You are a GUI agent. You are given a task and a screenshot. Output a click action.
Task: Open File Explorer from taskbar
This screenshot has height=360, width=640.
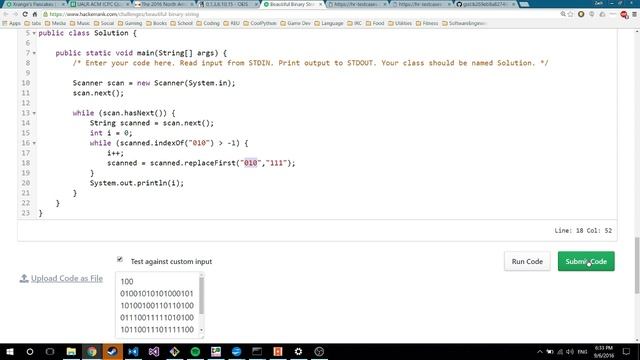71,351
